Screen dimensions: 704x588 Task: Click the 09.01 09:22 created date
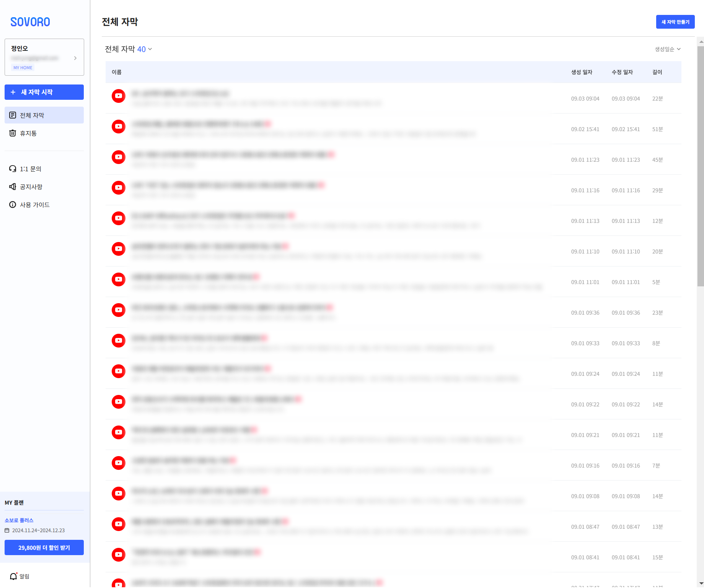coord(585,404)
